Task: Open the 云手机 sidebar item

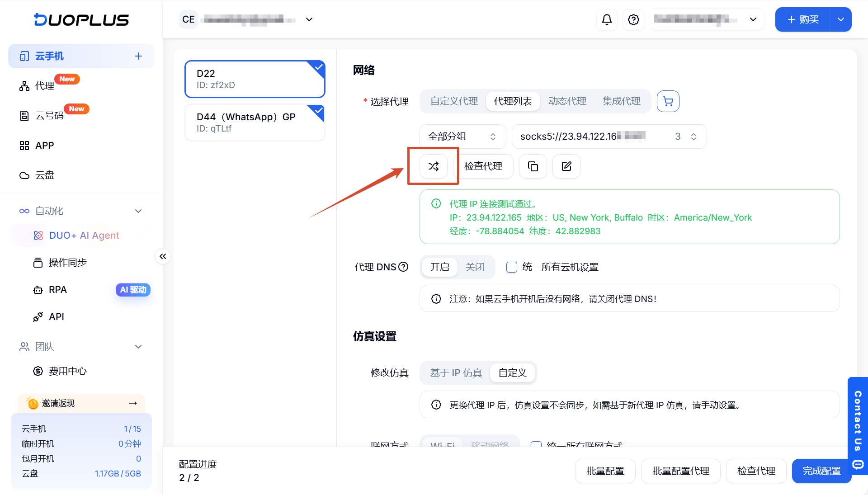Action: tap(81, 56)
